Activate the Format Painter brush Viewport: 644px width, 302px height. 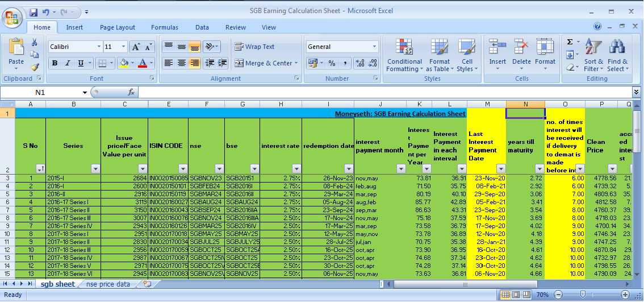pos(35,66)
